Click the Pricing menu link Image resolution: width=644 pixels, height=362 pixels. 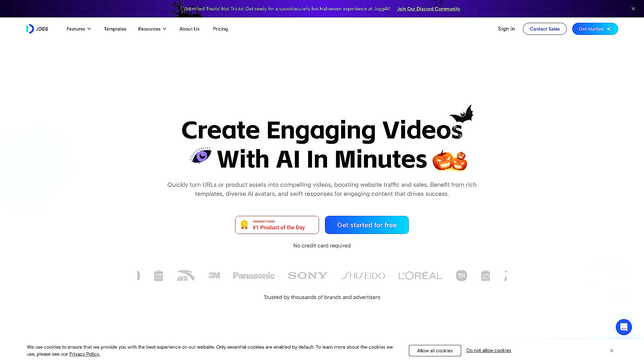coord(220,29)
